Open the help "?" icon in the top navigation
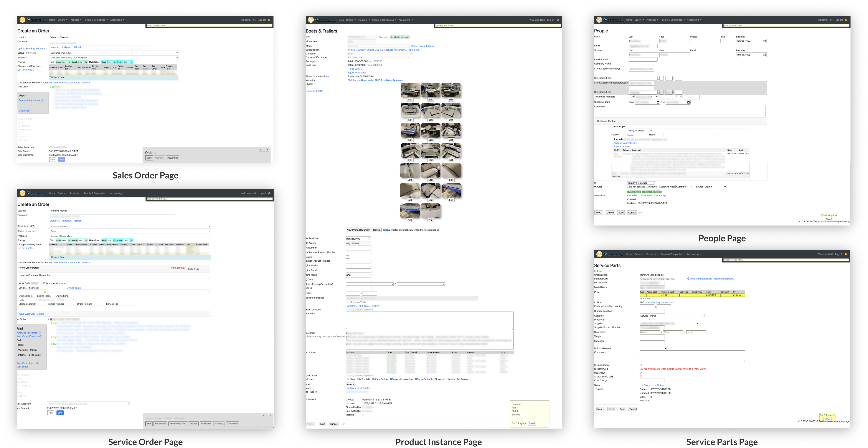The image size is (868, 448). tap(269, 20)
